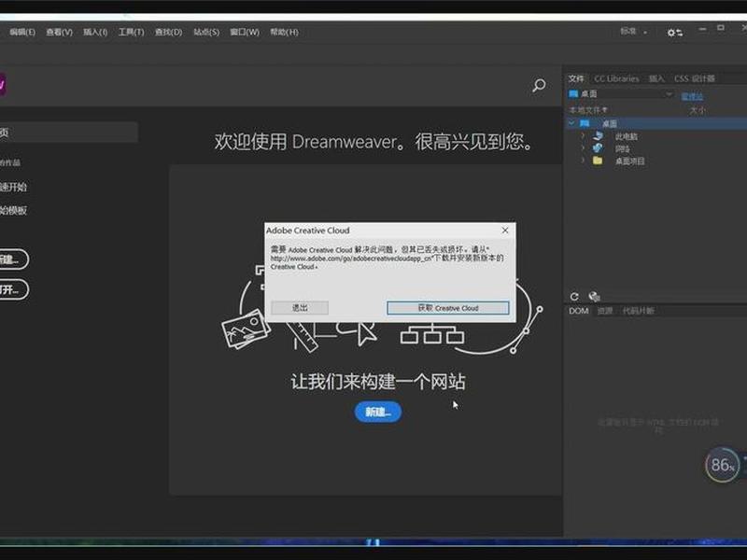Click the 此电脑 computer icon
This screenshot has width=747, height=560.
[x=598, y=136]
